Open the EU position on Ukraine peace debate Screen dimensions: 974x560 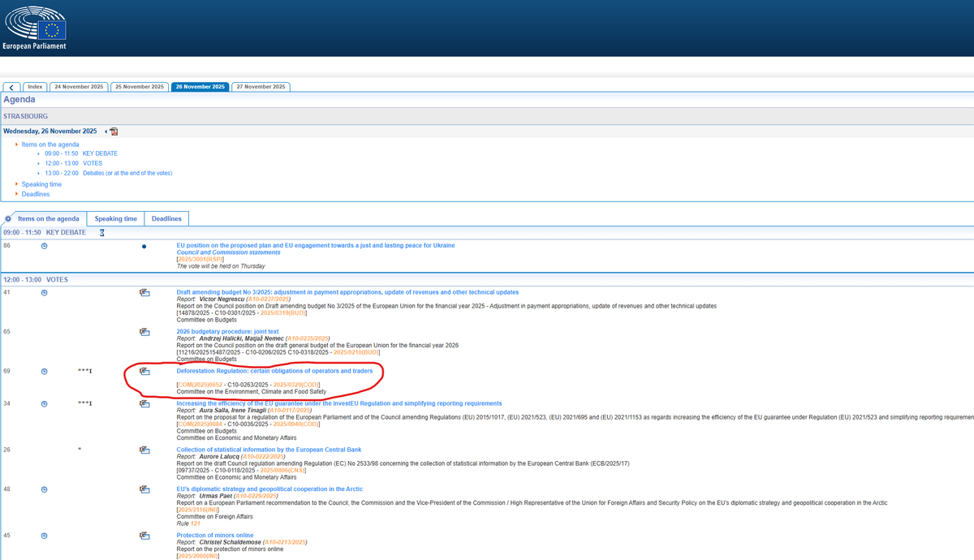(x=316, y=245)
